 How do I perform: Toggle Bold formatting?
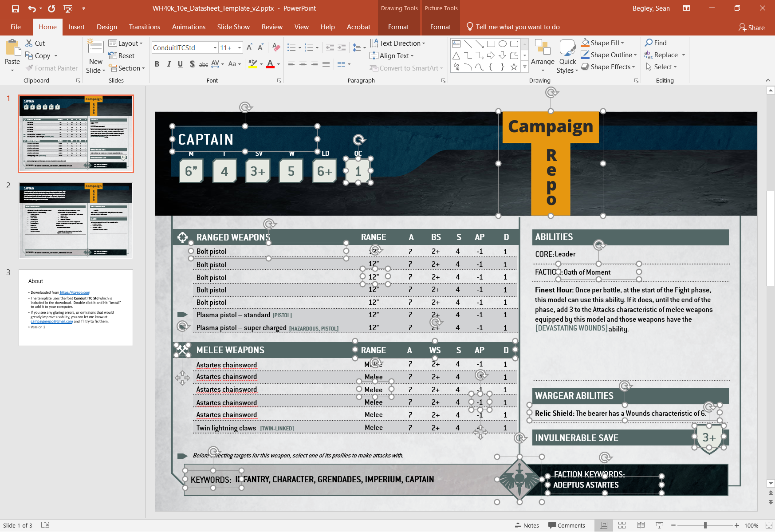tap(157, 64)
